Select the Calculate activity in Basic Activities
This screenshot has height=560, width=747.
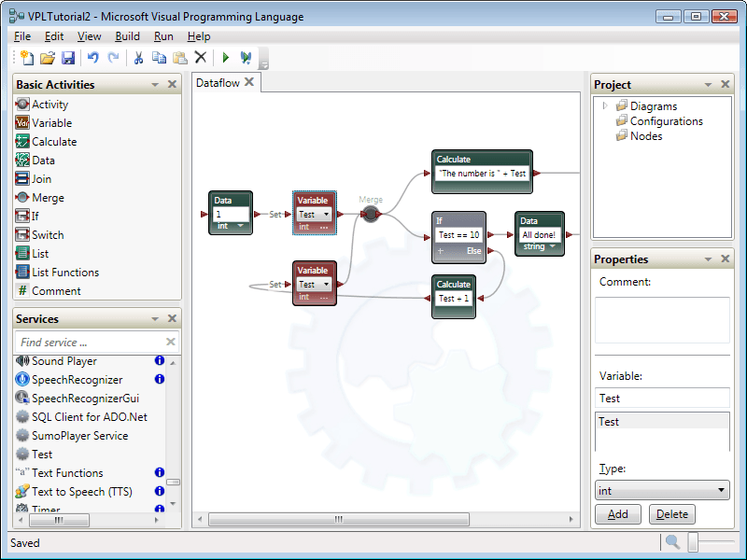[x=54, y=142]
